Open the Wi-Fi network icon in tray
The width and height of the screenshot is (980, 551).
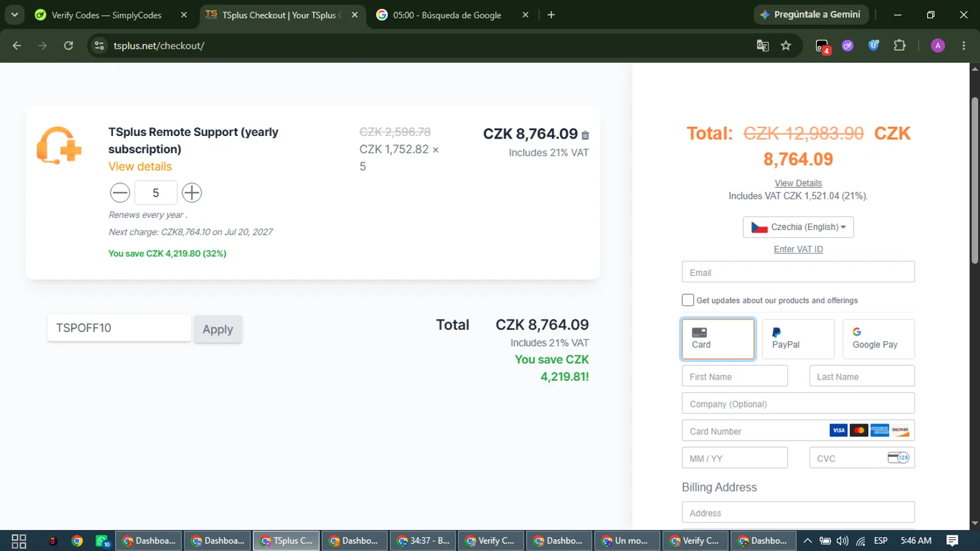pyautogui.click(x=861, y=541)
